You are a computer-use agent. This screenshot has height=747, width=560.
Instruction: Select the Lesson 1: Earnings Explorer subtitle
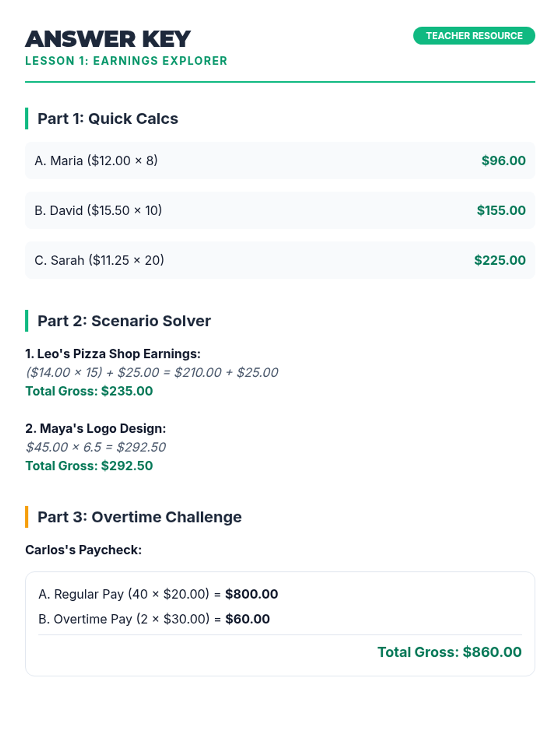click(126, 61)
